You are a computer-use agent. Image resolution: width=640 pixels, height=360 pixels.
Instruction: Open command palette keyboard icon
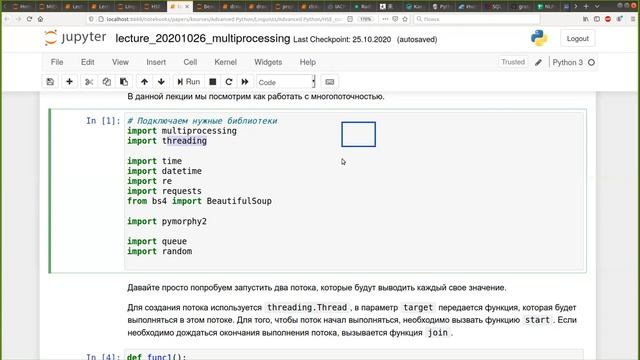tap(330, 82)
